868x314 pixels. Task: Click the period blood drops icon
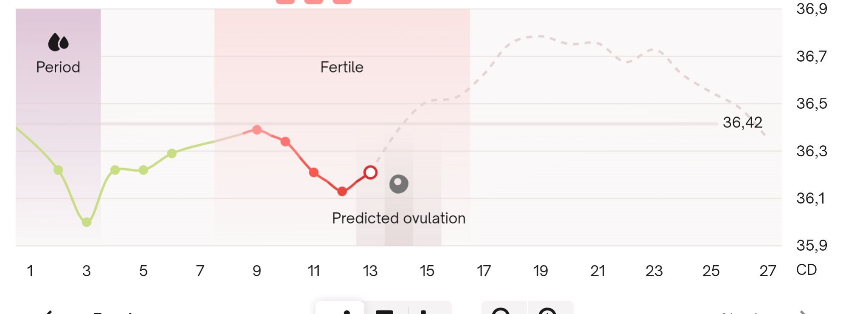coord(58,42)
